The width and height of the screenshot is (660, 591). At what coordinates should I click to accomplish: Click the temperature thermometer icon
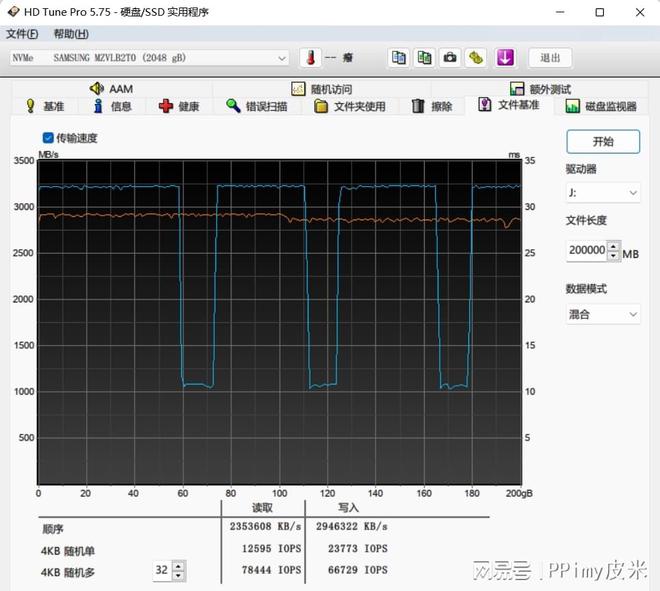click(311, 58)
